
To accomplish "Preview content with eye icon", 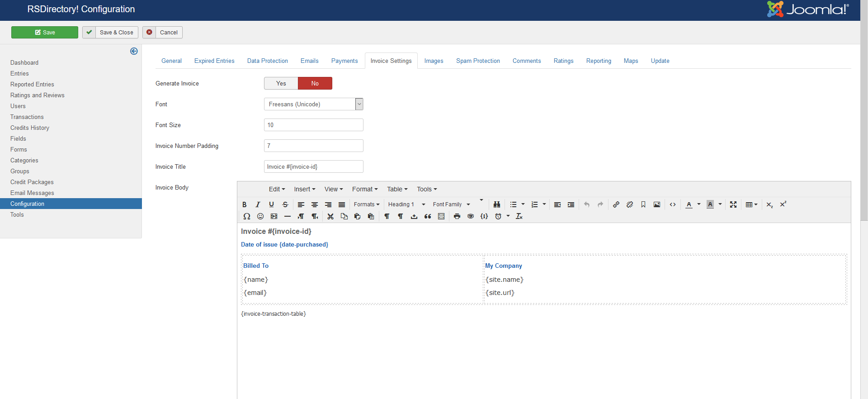I will coord(471,216).
